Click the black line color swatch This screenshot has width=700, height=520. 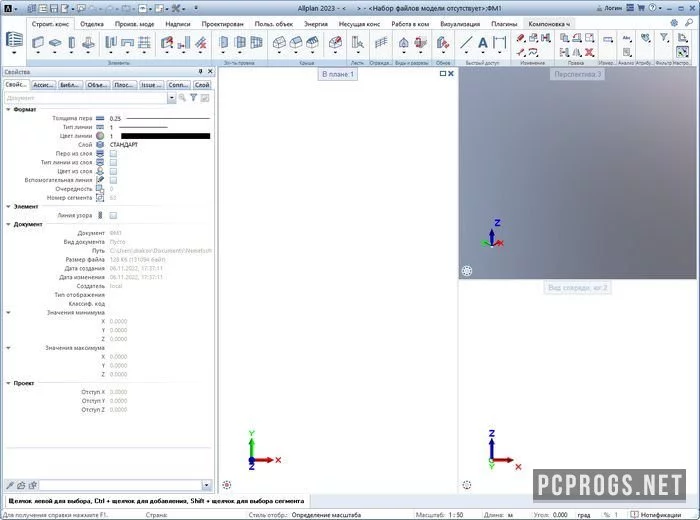166,136
